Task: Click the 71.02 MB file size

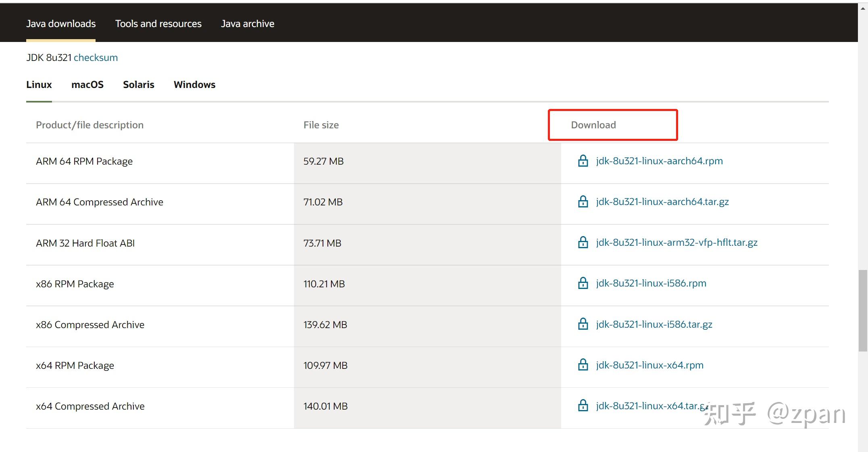Action: point(323,202)
